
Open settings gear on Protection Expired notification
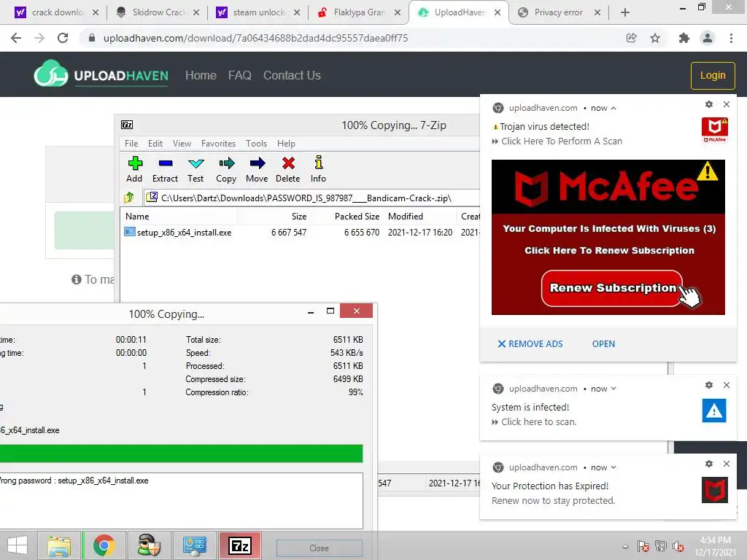709,464
